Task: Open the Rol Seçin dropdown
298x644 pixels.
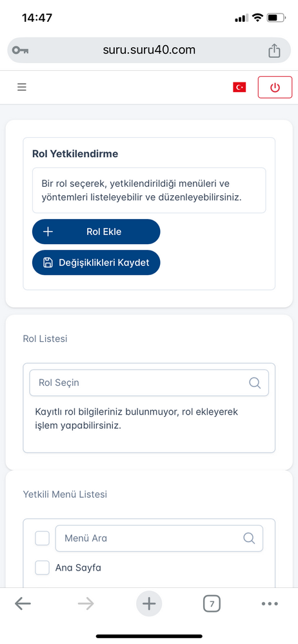Action: click(149, 383)
